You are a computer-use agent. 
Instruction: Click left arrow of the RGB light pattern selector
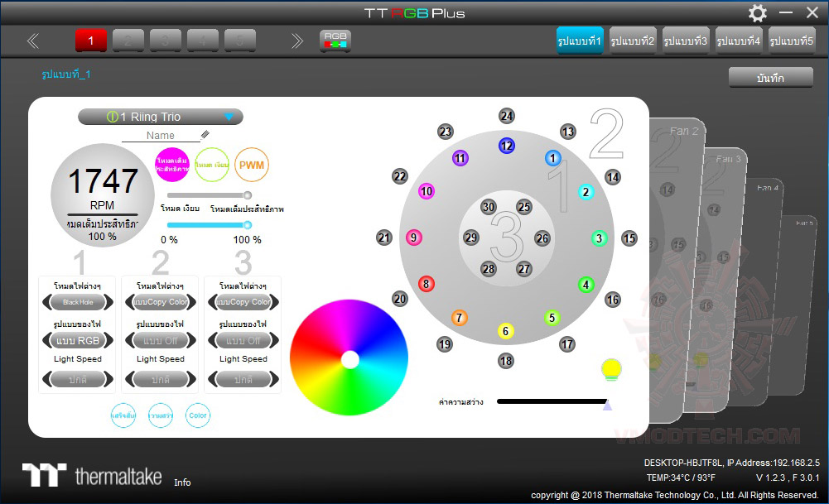pos(46,341)
